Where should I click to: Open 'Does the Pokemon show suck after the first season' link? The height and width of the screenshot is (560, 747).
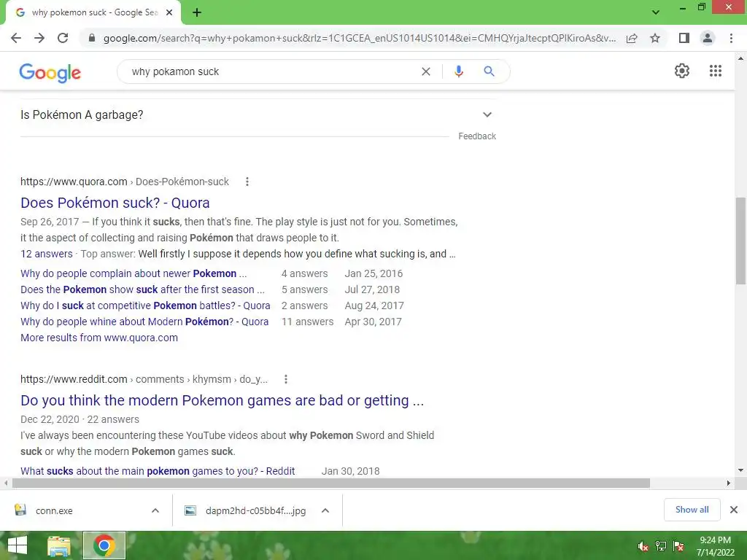142,289
